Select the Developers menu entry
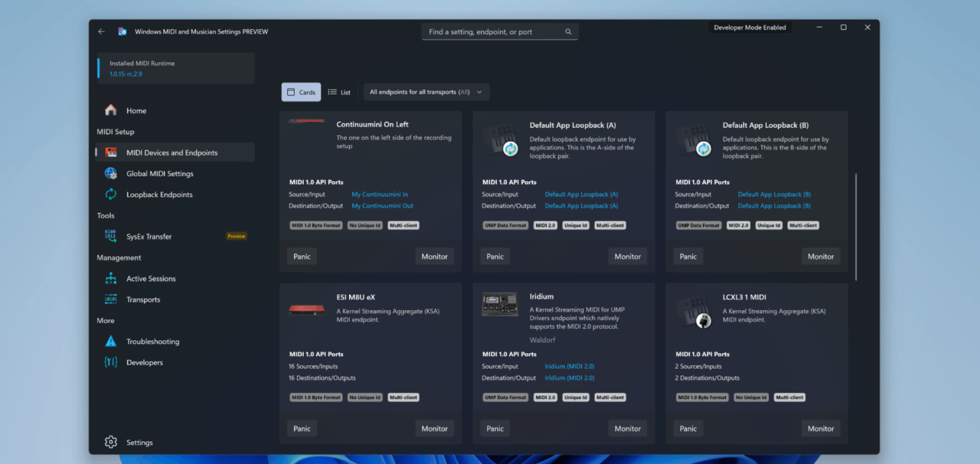Viewport: 980px width, 464px height. point(144,362)
